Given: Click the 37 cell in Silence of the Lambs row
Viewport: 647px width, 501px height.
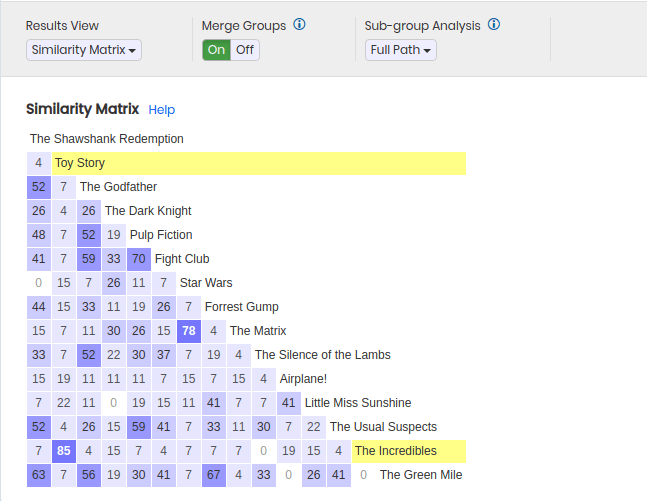Looking at the screenshot, I should click(x=164, y=354).
